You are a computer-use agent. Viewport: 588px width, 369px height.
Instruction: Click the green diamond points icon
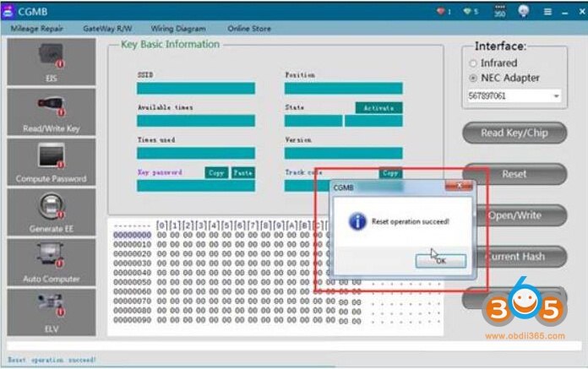pyautogui.click(x=465, y=11)
